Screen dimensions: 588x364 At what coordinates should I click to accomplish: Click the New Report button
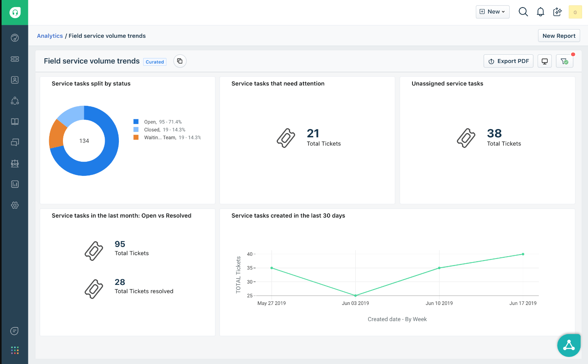(559, 35)
